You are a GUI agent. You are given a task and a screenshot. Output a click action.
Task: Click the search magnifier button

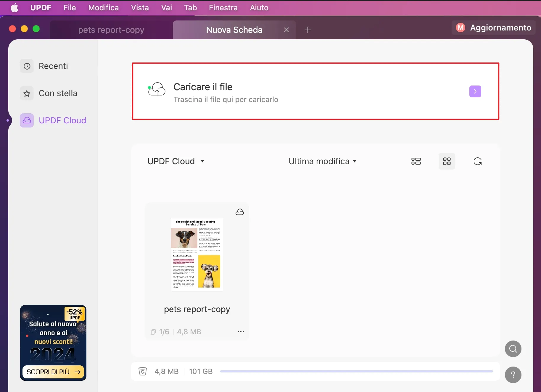(513, 349)
